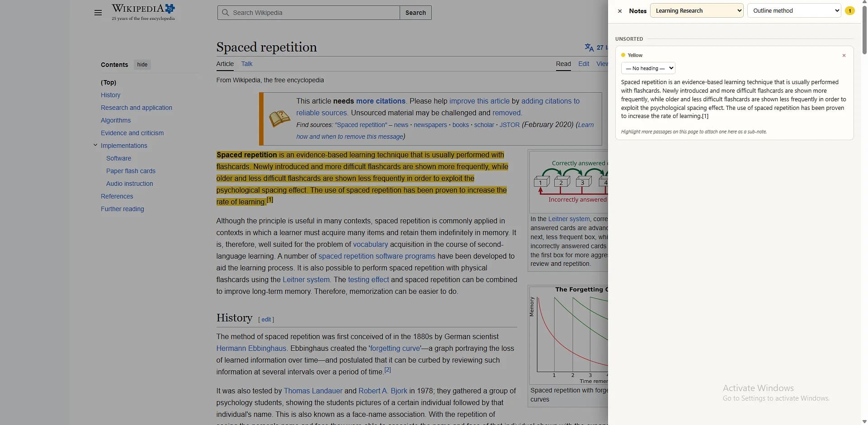Screen dimensions: 868x425
Task: Go to Software subsection
Action: (x=118, y=158)
